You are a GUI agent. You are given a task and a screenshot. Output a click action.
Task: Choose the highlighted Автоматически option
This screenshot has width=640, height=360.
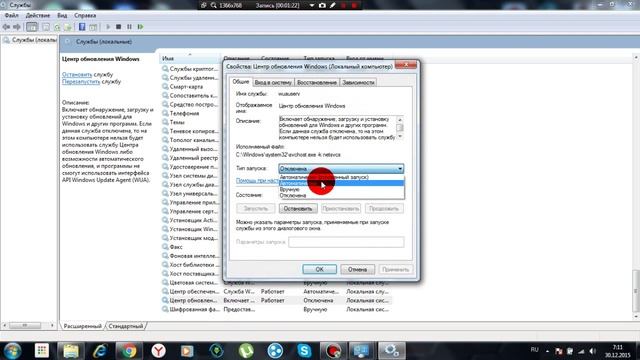(x=341, y=183)
